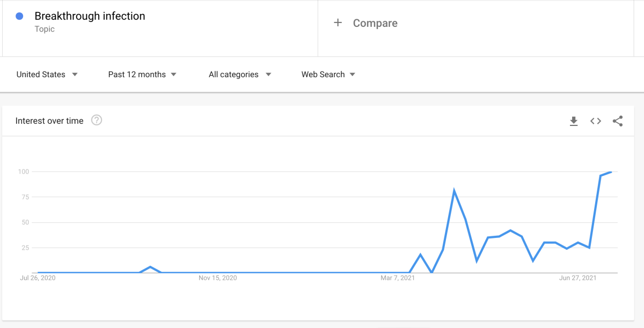Click the Topic label under search term
This screenshot has height=328, width=644.
(45, 29)
